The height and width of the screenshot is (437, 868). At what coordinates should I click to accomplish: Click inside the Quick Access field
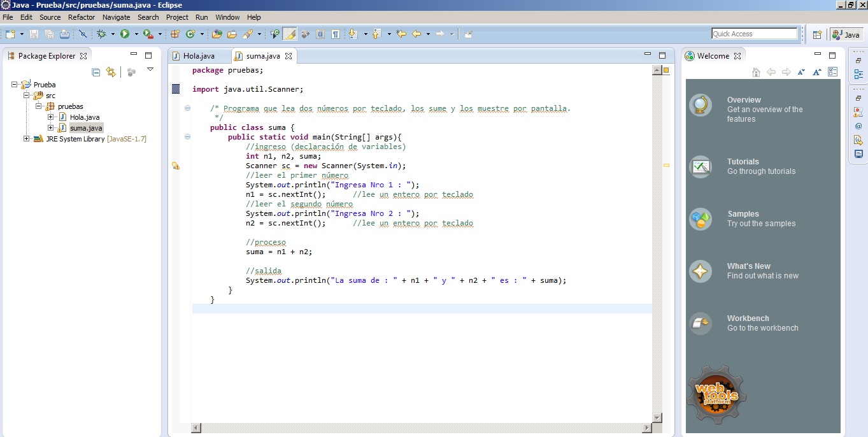[755, 32]
